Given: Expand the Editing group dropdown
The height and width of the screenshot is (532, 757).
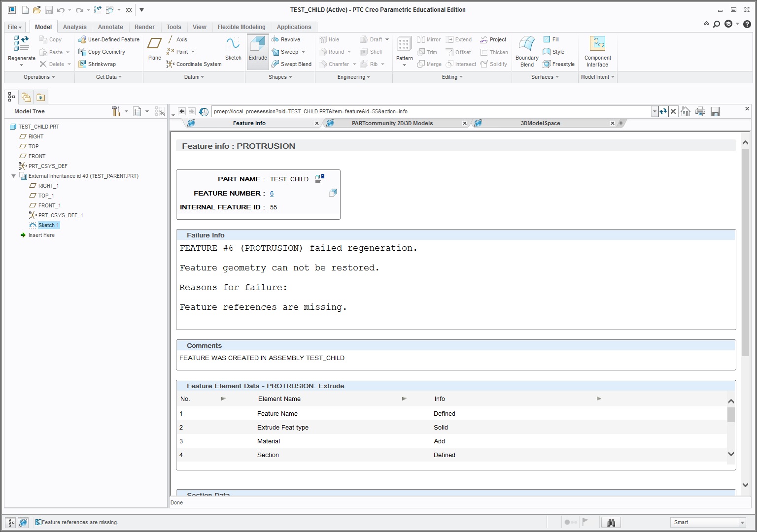Looking at the screenshot, I should (452, 77).
